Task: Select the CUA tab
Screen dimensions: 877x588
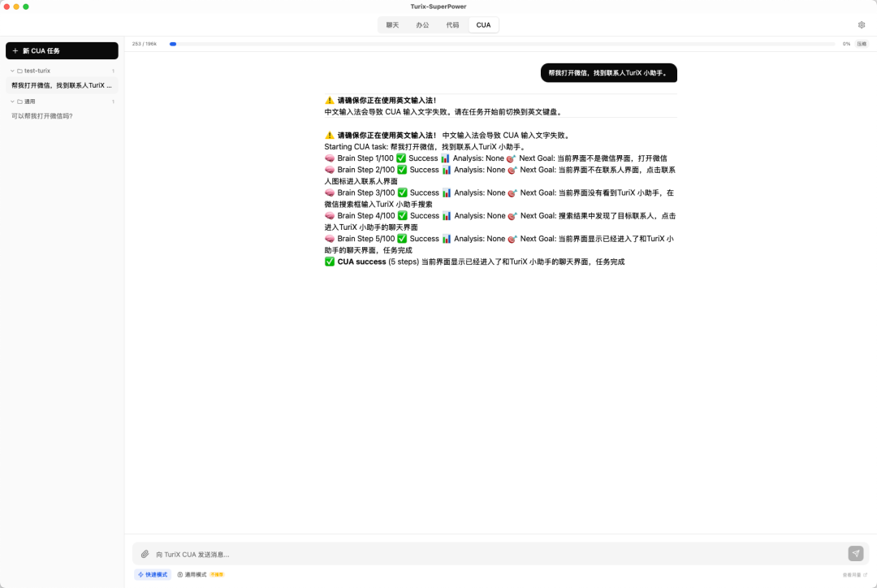Action: [x=483, y=25]
